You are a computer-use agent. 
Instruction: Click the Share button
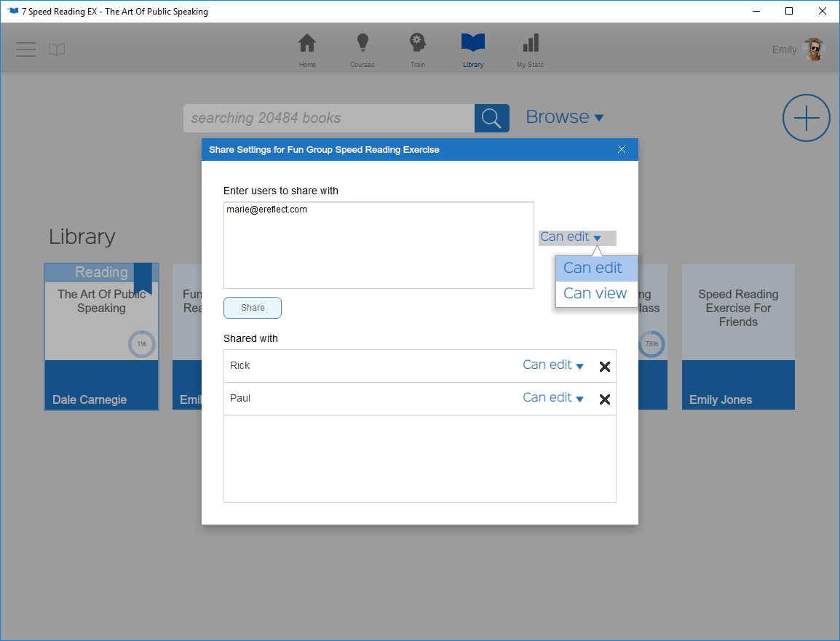(x=252, y=307)
